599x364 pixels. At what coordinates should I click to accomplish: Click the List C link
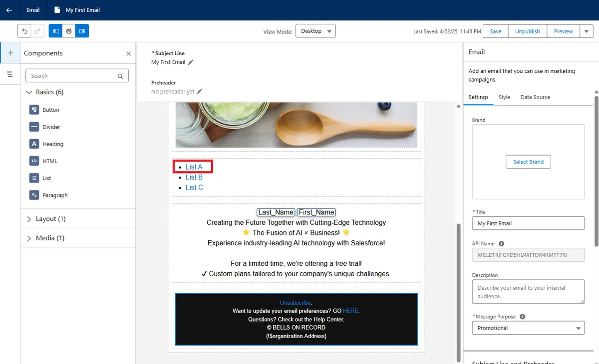tap(194, 187)
